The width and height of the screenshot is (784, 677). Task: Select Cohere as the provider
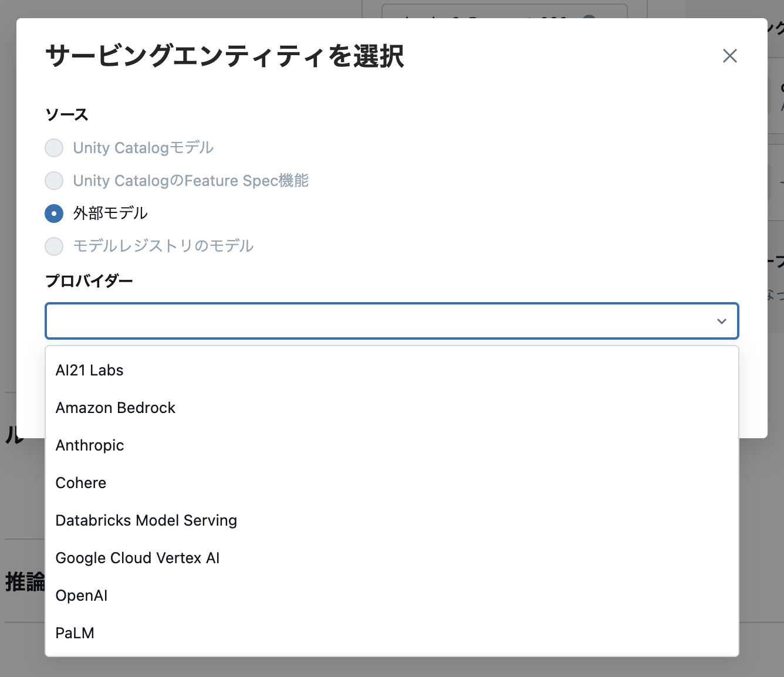(x=391, y=483)
